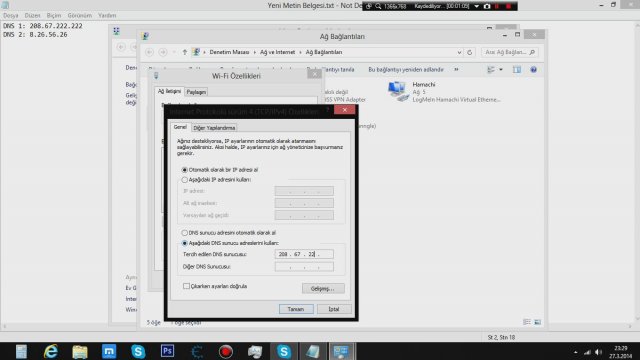Click Diğer DNS Sunucusu field

click(304, 267)
